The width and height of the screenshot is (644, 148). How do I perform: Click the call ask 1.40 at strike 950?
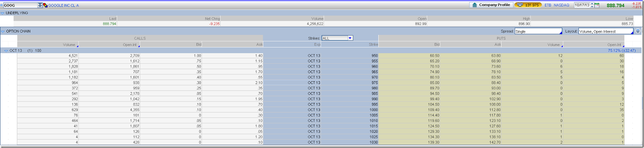click(x=259, y=55)
